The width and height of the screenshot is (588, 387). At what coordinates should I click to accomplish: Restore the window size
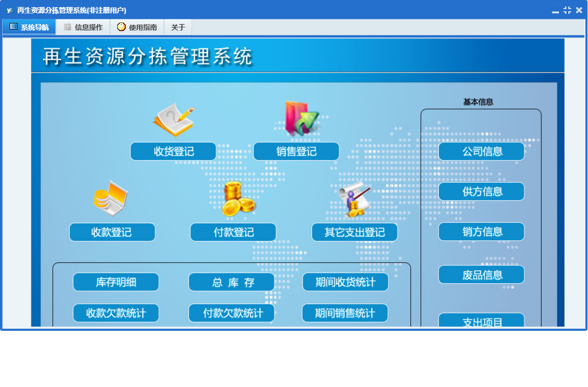[x=567, y=11]
